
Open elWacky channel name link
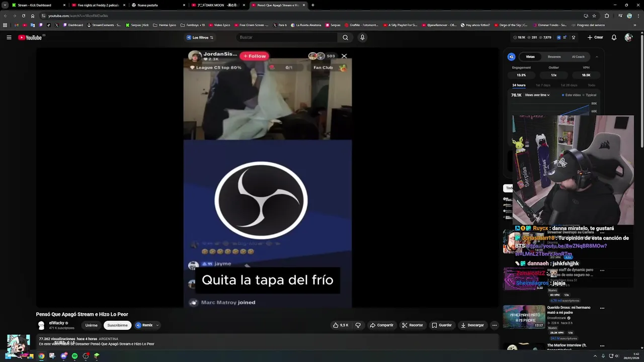pos(56,323)
